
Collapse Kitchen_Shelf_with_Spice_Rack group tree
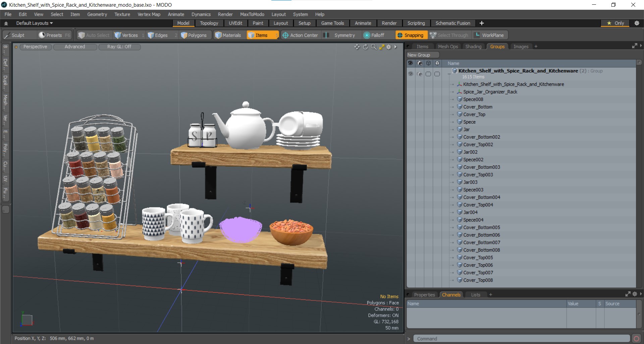coord(449,74)
